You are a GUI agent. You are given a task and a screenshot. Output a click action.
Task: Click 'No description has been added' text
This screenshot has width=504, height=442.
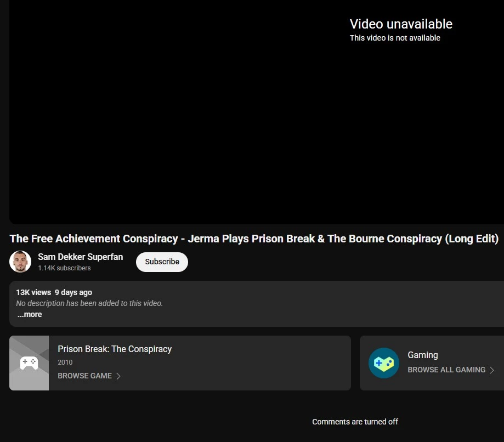click(x=89, y=303)
